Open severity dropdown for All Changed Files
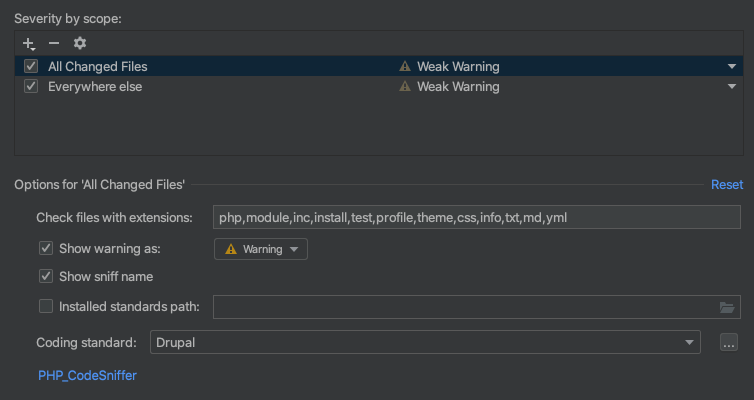 point(732,67)
